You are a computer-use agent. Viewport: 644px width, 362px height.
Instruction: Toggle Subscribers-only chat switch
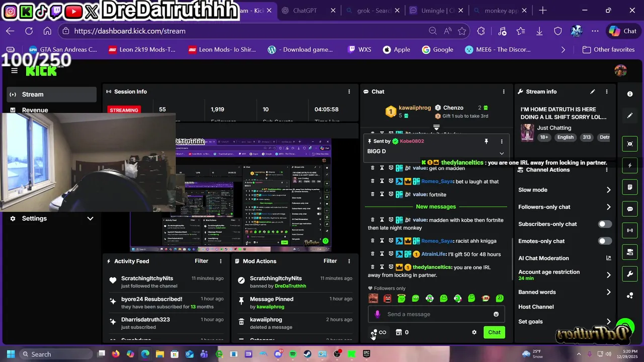pos(605,224)
